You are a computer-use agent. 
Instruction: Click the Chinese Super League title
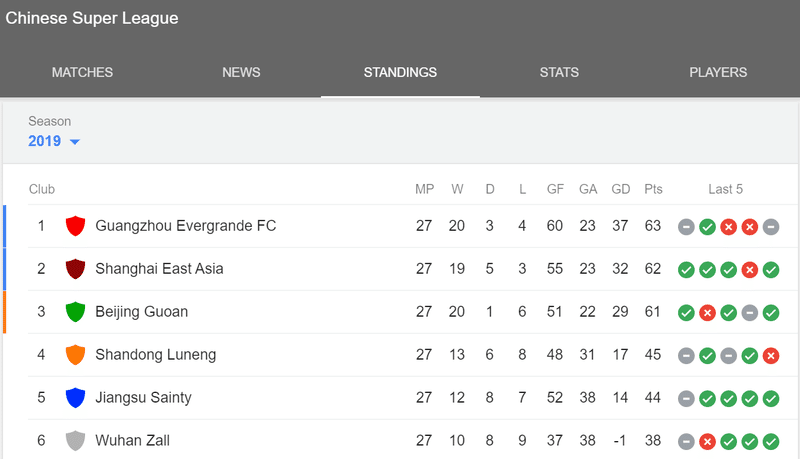coord(92,18)
